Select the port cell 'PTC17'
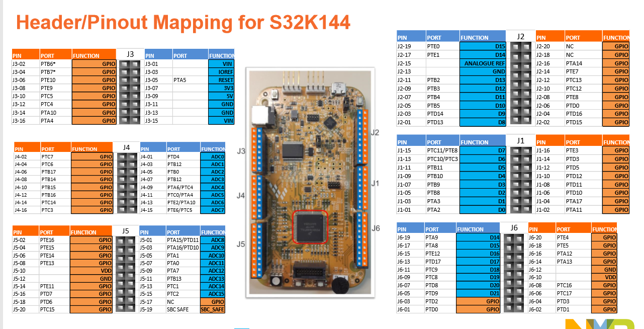The width and height of the screenshot is (644, 329). pos(573,293)
